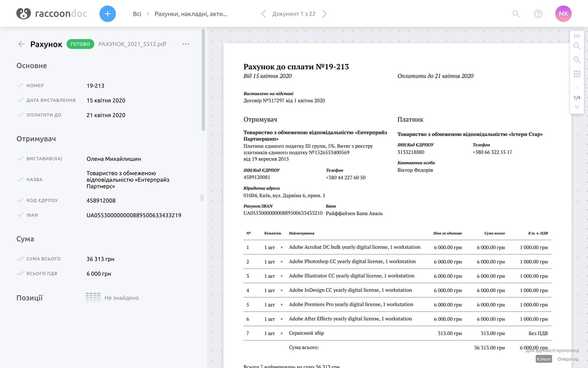Viewport: 588px width, 368px height.
Task: Open the page thumbnails grid view
Action: click(577, 74)
